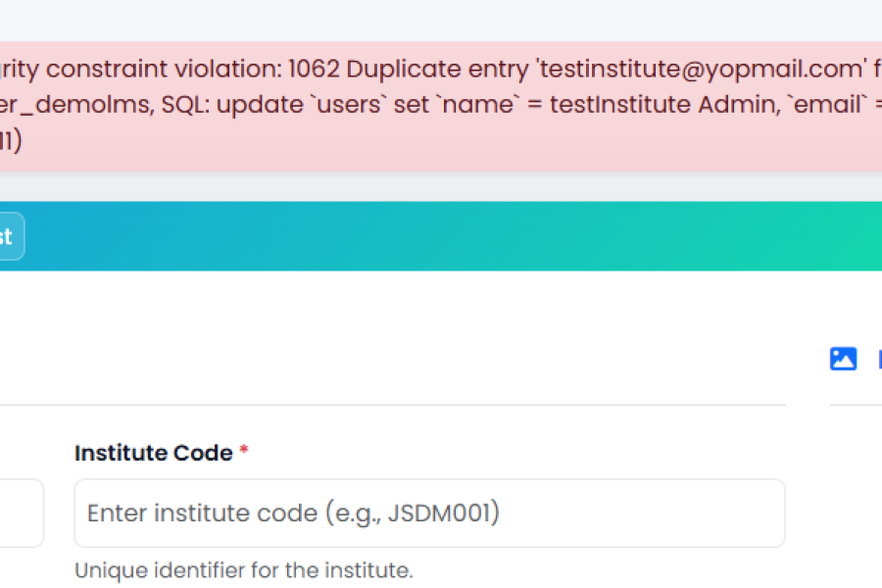Click the '1062 Duplicate entry' error text
Screen dimensions: 882x588
[410, 70]
